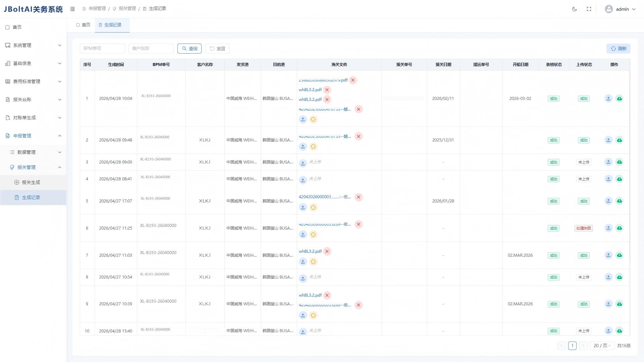644x362 pixels.
Task: Delete the whBL3.2.pdf file in row 7
Action: tap(327, 251)
